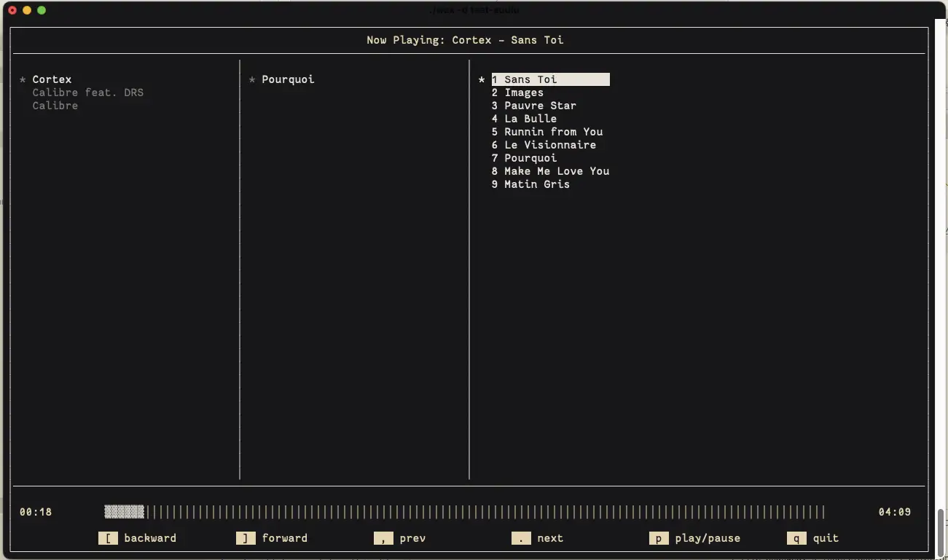Toggle playback with the 'p' key badge

point(659,538)
